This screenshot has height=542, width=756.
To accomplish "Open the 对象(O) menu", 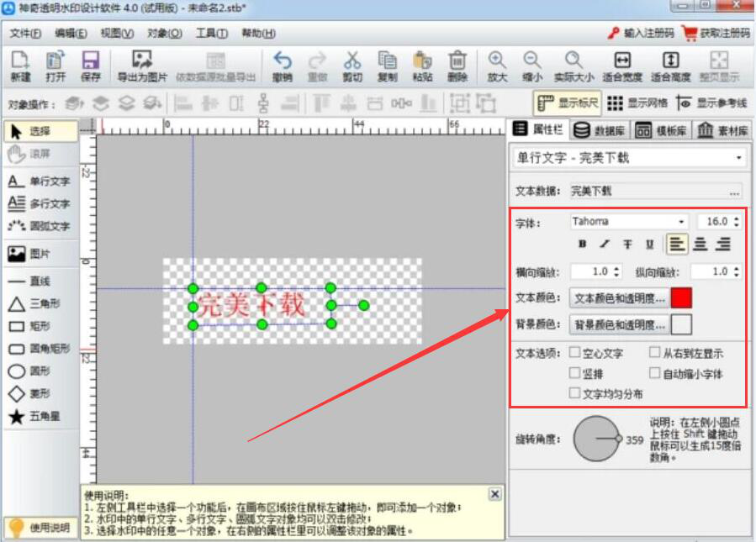I will click(x=165, y=34).
